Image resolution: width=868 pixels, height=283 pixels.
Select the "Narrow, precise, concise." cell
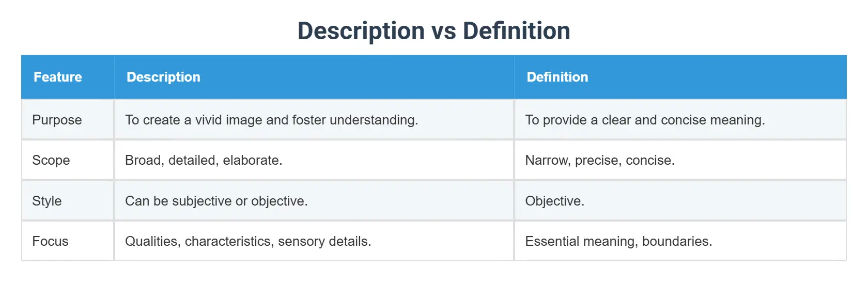tap(600, 160)
